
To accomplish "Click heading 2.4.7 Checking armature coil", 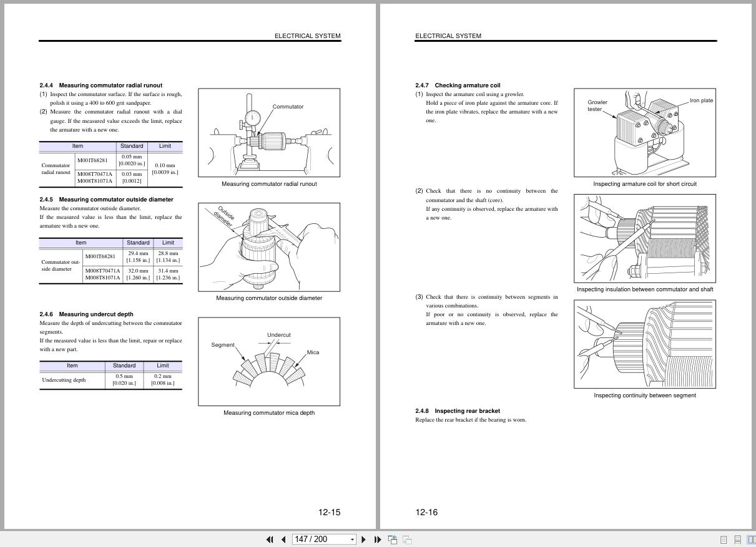I will (458, 85).
